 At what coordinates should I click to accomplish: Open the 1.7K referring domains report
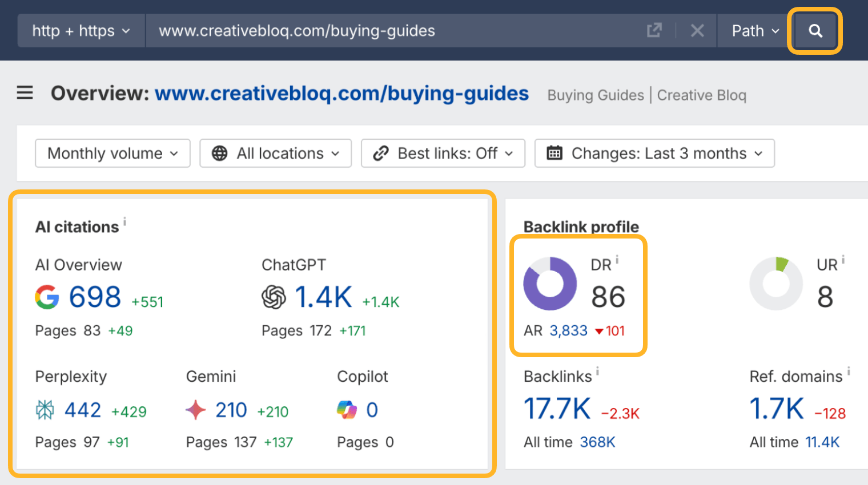(x=777, y=409)
